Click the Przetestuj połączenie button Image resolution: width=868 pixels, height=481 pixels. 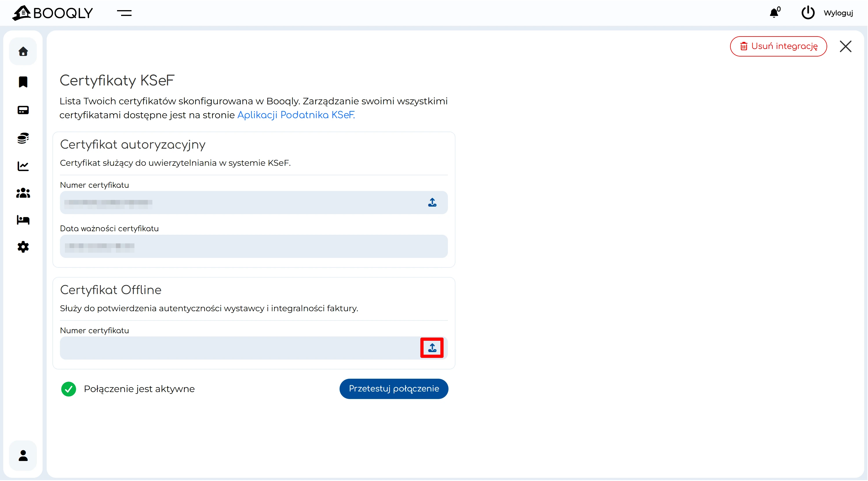pyautogui.click(x=393, y=389)
